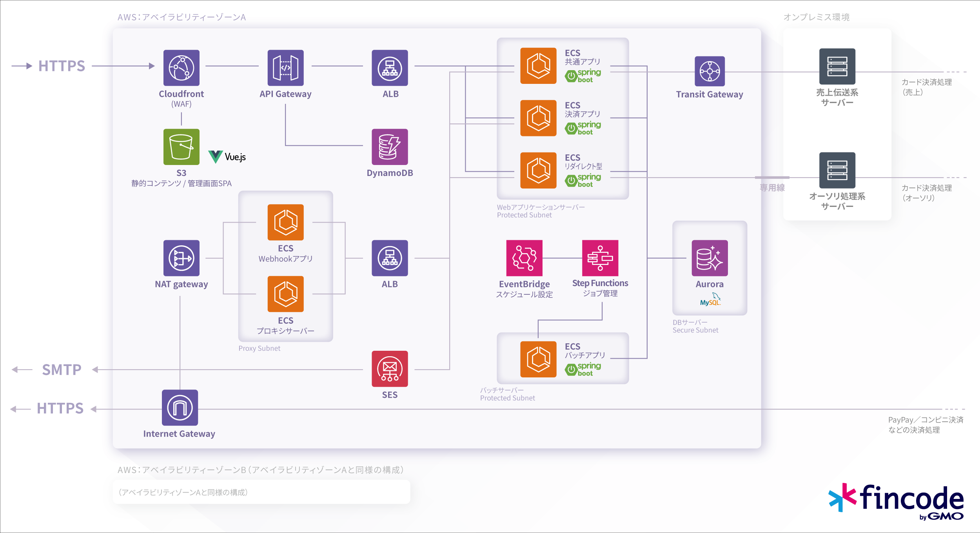Click the Vue.js logo

pos(227,157)
